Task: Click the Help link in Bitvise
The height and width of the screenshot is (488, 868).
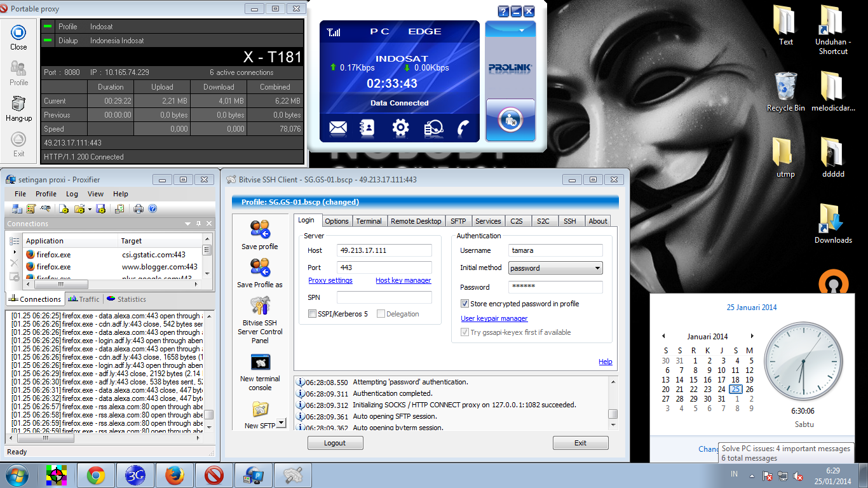Action: (x=606, y=362)
